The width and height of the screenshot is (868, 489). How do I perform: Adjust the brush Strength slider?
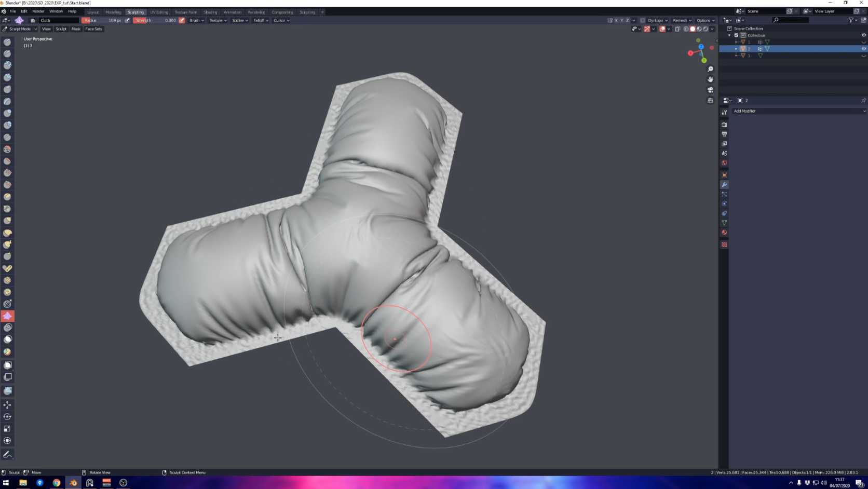[155, 20]
